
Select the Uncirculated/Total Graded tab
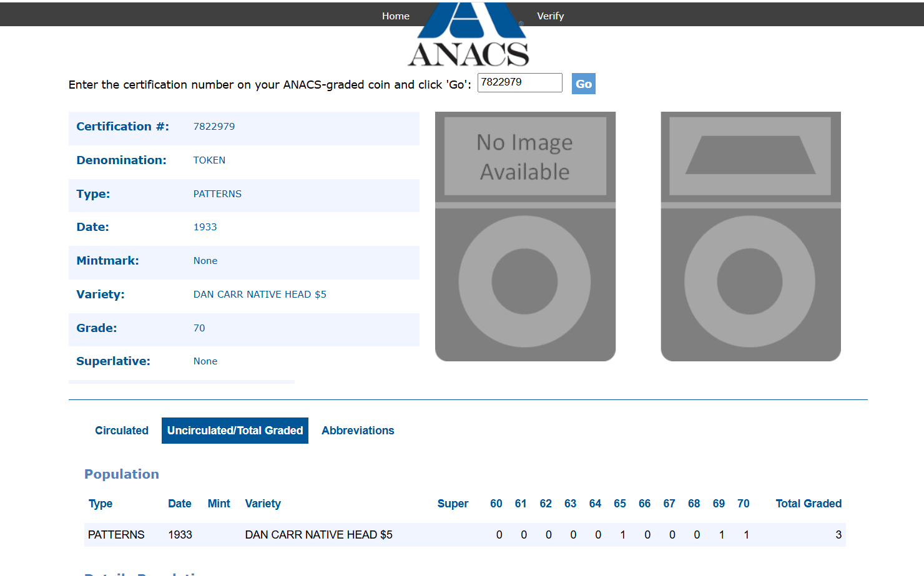click(x=235, y=431)
